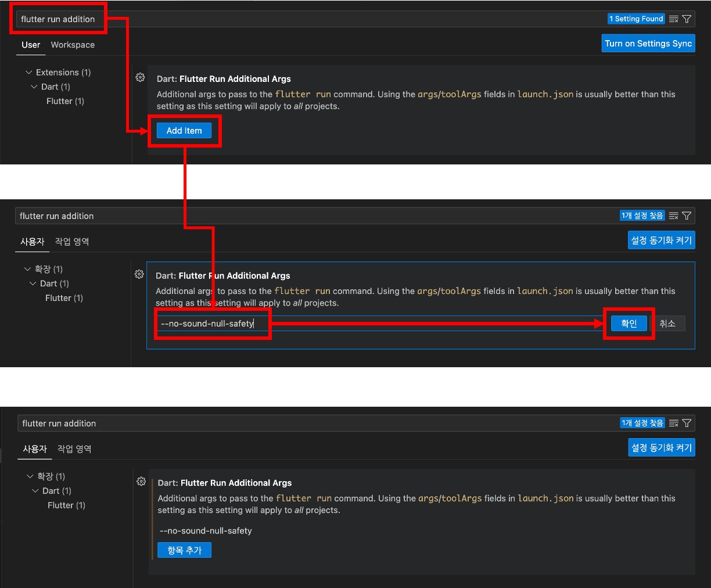The width and height of the screenshot is (711, 588).
Task: Collapse Dart (1) chevron under 확장 (1) in bottom panel
Action: (x=35, y=491)
